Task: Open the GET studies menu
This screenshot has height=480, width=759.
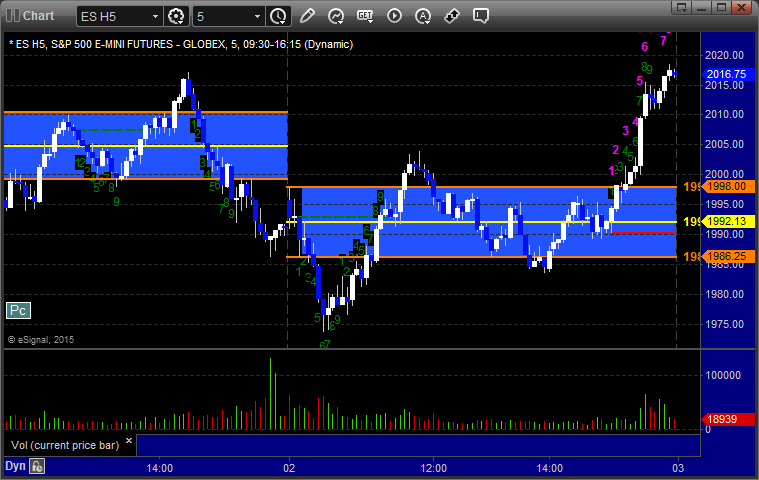Action: (365, 16)
